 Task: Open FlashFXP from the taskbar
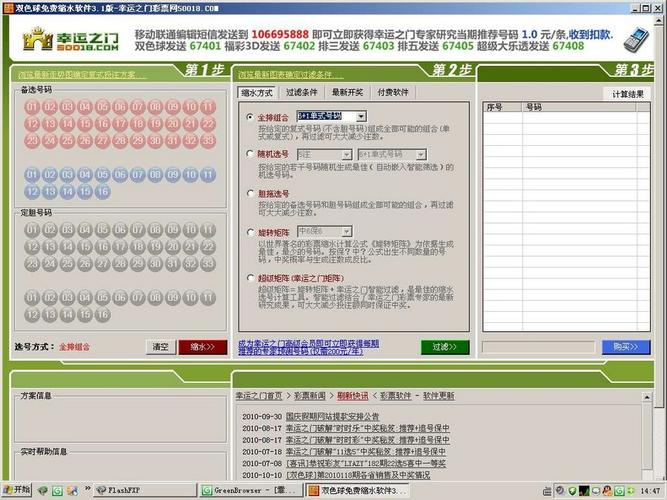pos(145,490)
